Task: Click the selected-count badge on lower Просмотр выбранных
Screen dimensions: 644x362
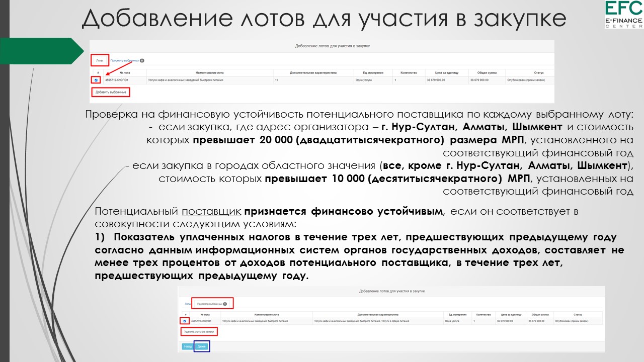Action: [225, 304]
